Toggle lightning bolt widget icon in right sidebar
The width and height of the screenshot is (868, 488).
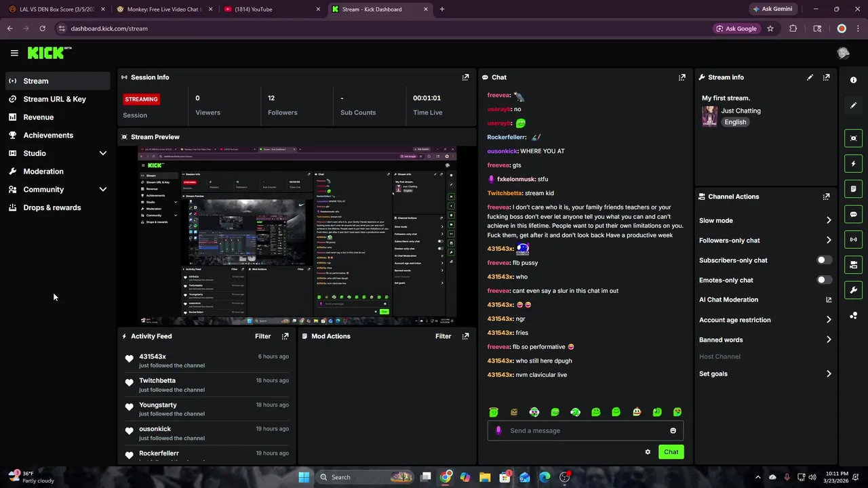853,163
